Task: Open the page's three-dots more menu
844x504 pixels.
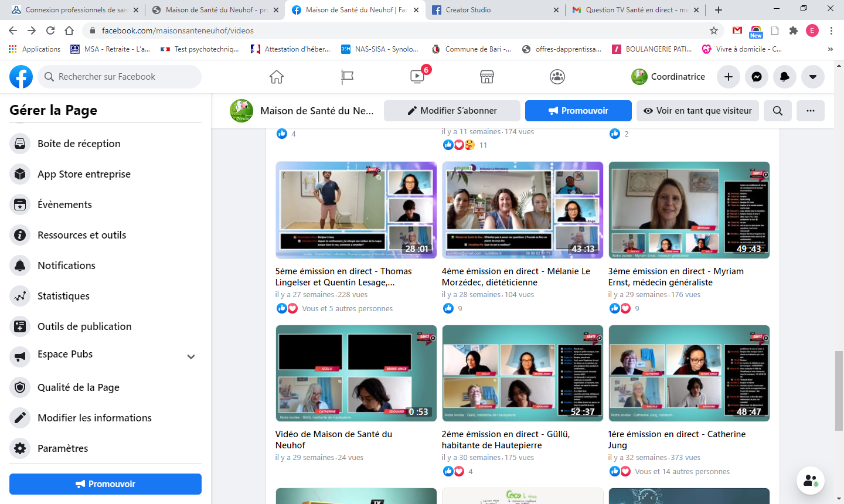Action: tap(811, 111)
